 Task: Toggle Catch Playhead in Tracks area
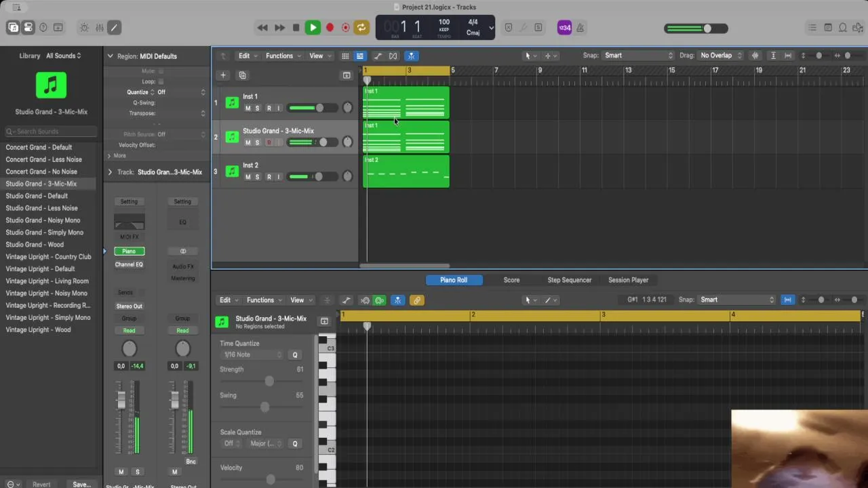(x=411, y=56)
